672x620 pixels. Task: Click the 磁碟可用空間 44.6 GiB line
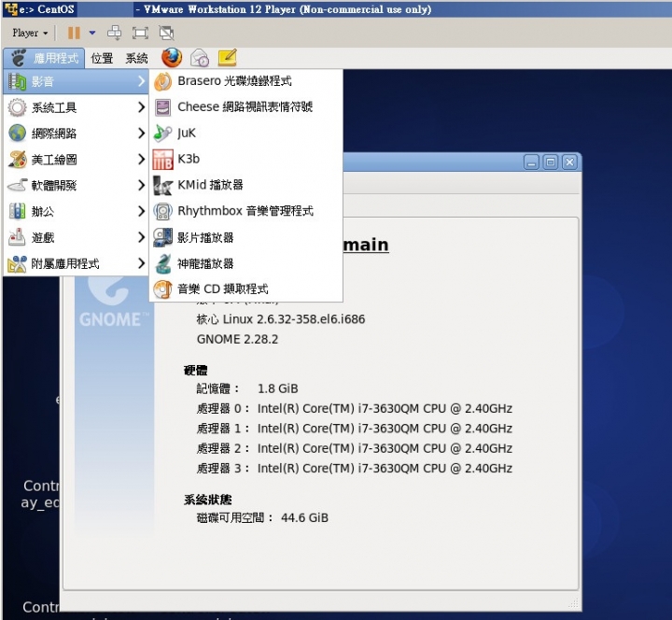click(x=262, y=517)
